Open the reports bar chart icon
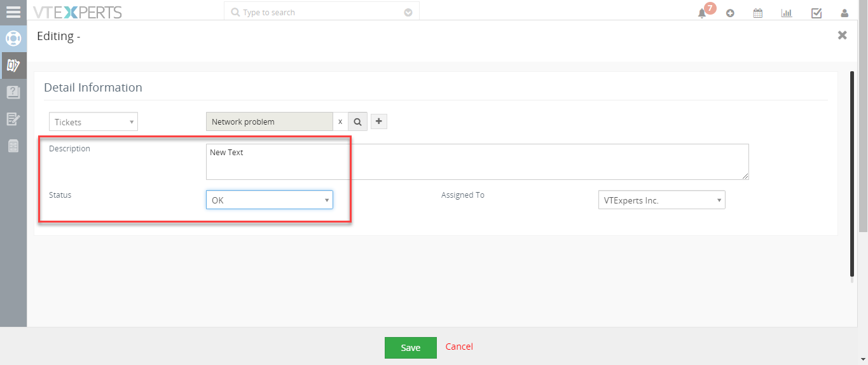The height and width of the screenshot is (365, 868). 787,13
